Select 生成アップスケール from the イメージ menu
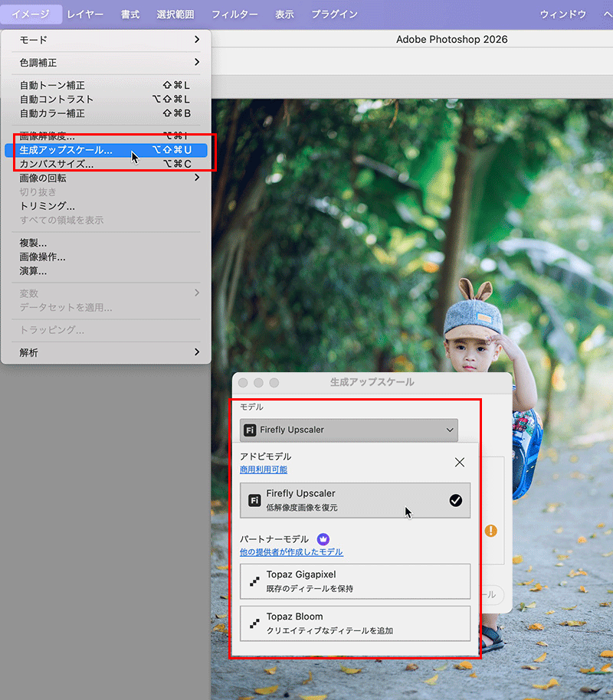The image size is (613, 700). click(66, 150)
